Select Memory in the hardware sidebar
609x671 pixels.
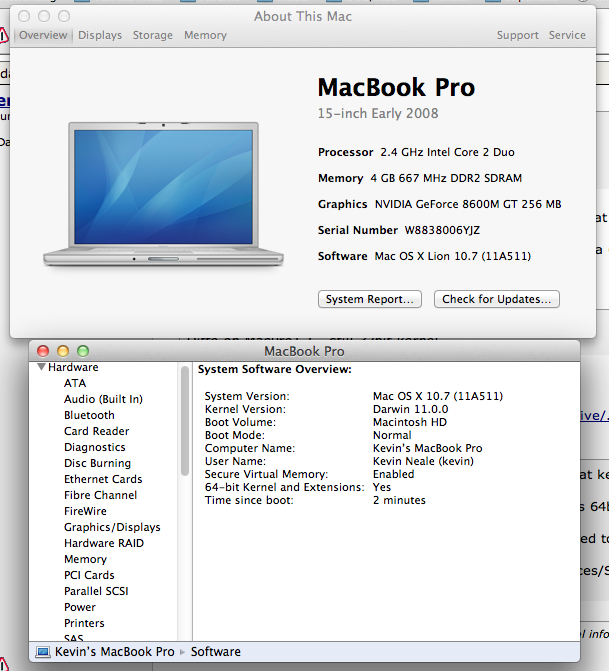pyautogui.click(x=85, y=559)
